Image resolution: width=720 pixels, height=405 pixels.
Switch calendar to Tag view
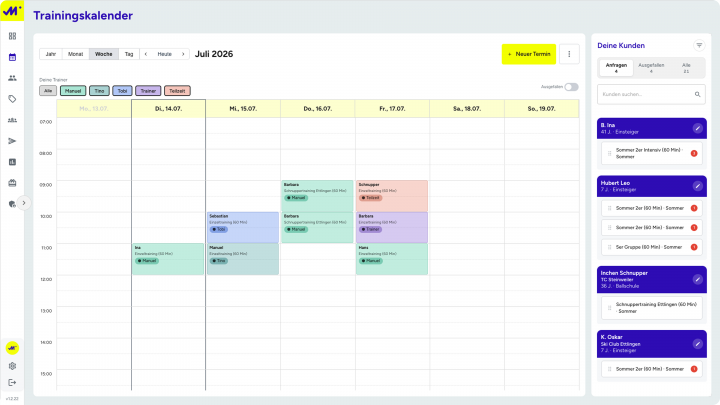(x=129, y=54)
